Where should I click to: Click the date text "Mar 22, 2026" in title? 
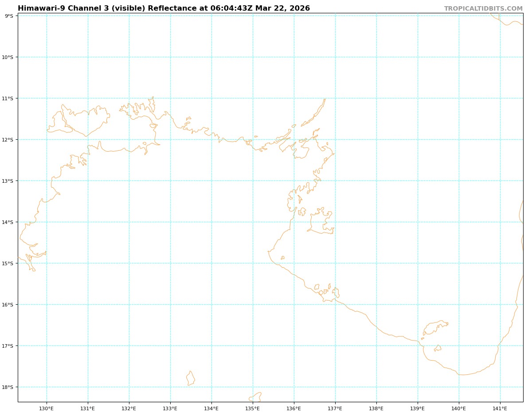pos(282,8)
